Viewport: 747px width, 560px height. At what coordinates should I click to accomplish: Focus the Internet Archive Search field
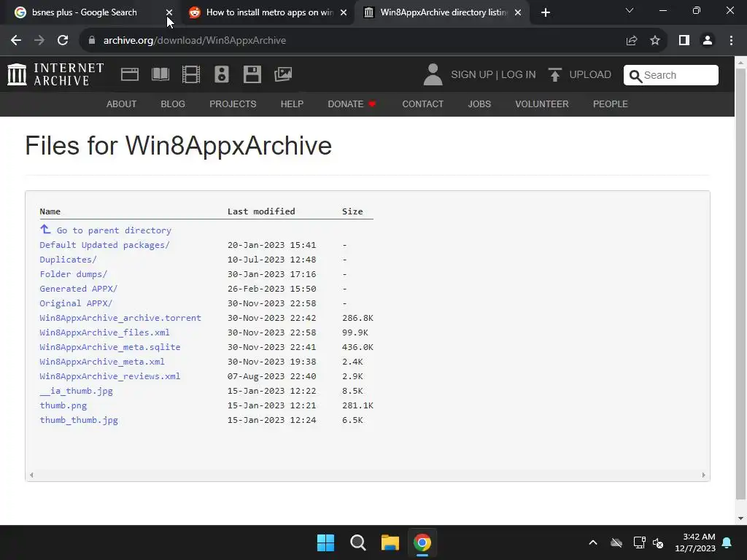[x=671, y=75]
